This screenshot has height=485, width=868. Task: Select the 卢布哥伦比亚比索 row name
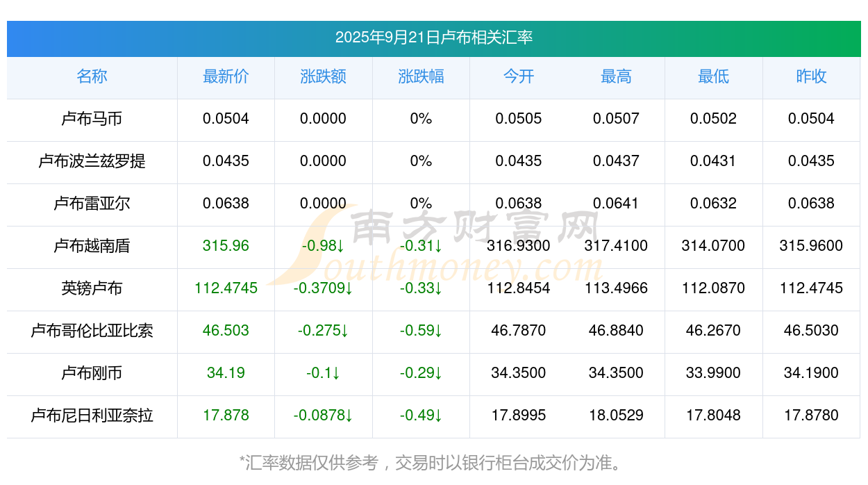(92, 331)
